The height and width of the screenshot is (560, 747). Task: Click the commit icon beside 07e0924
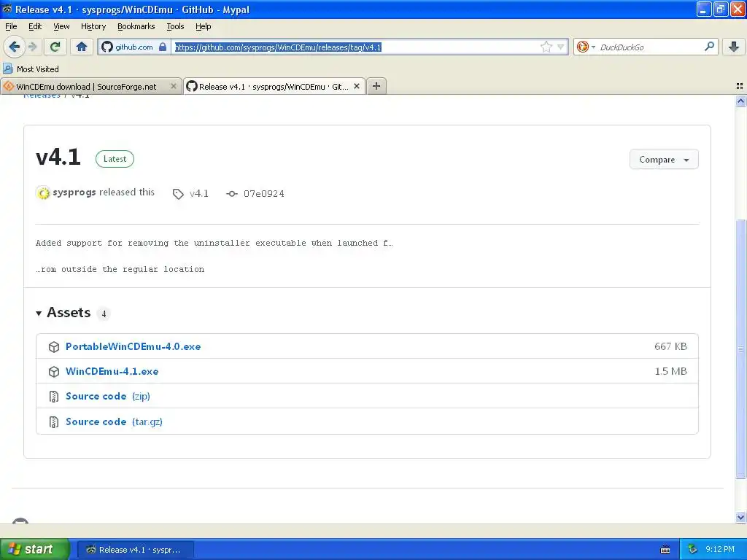[x=231, y=194]
